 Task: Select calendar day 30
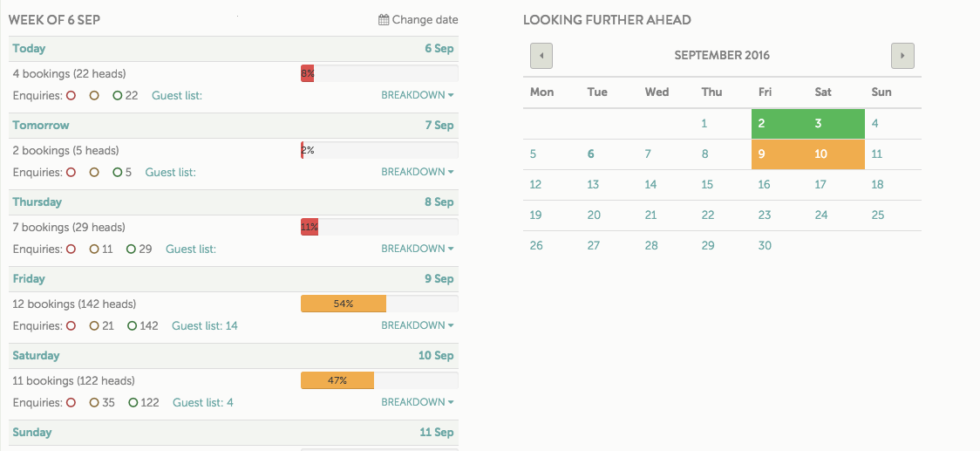[x=765, y=246]
